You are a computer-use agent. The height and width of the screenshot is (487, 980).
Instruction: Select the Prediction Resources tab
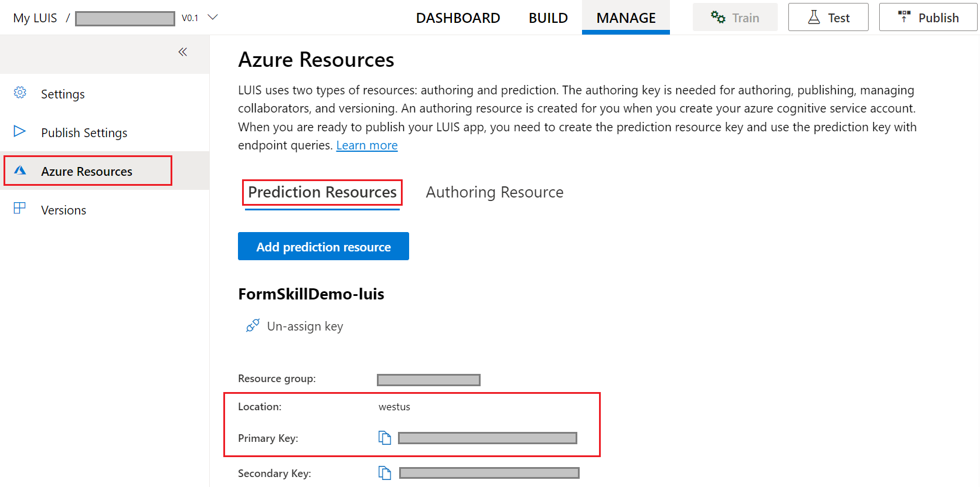[322, 192]
